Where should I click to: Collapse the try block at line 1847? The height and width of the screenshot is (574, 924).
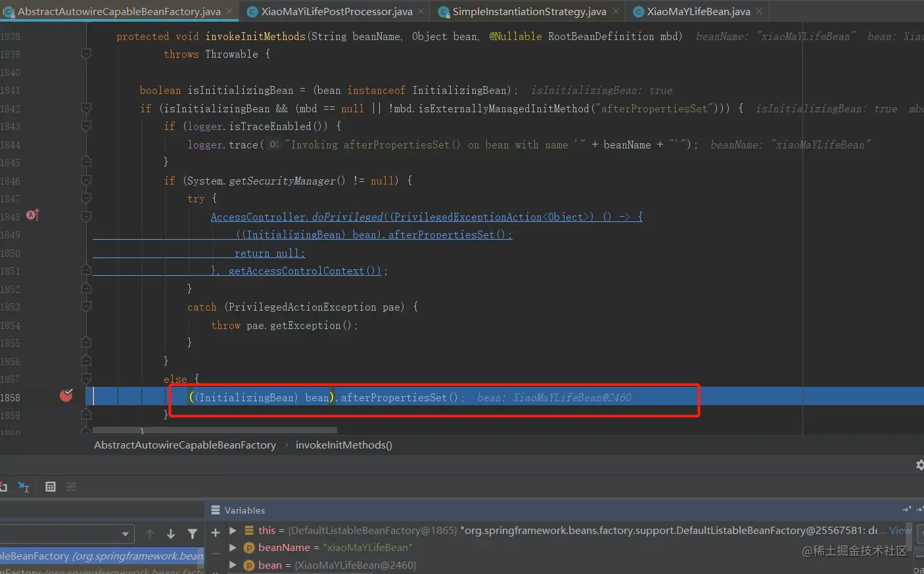[86, 198]
